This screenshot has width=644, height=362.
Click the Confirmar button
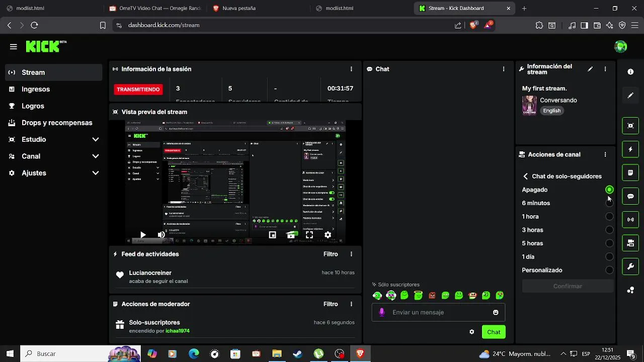click(568, 286)
